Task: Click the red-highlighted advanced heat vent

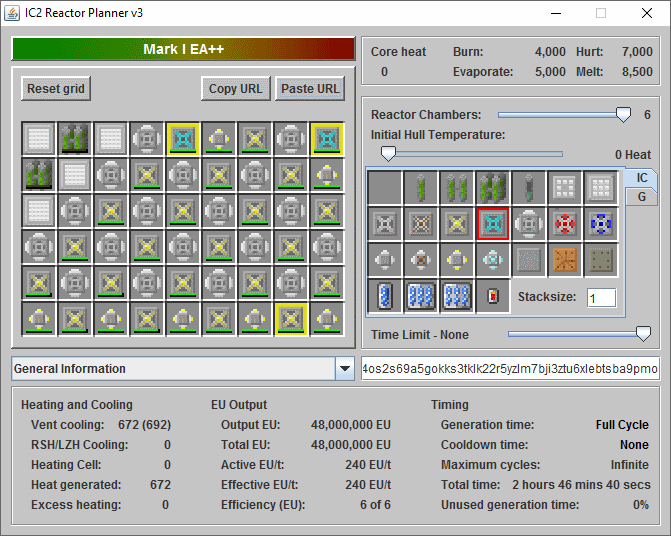Action: click(492, 224)
